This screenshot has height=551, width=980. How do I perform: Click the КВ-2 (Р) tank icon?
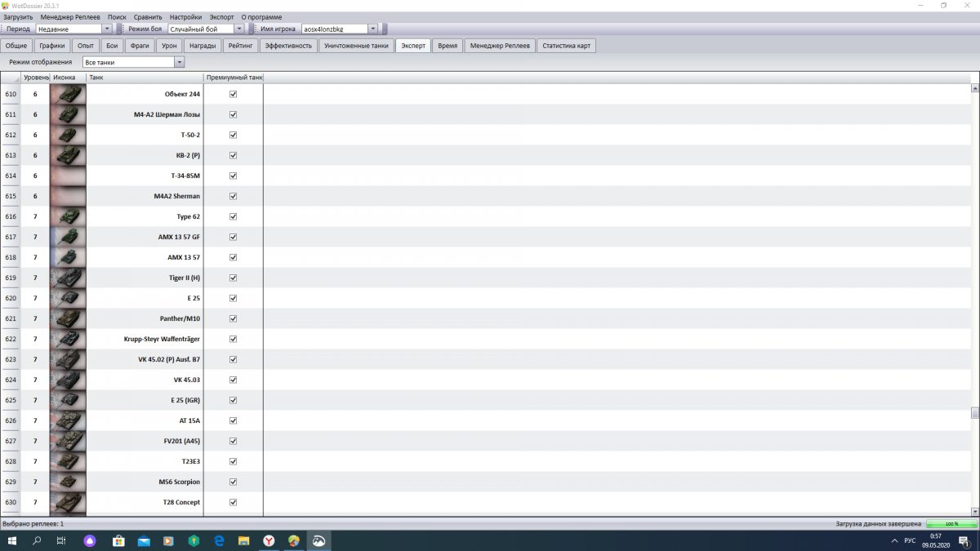pos(68,155)
